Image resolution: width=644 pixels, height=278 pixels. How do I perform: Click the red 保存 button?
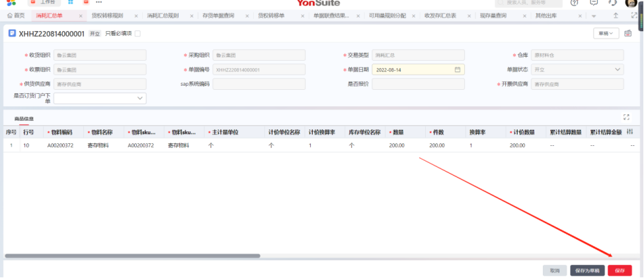tap(620, 271)
